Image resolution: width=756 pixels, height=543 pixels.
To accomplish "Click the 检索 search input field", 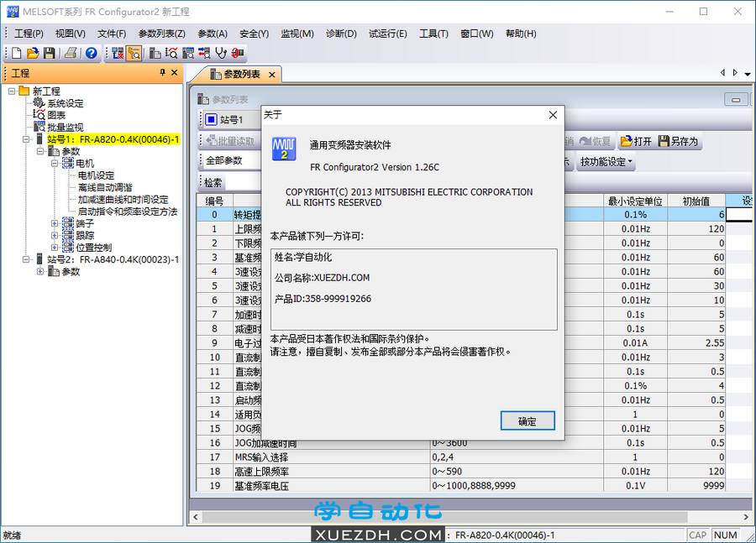I will (244, 183).
